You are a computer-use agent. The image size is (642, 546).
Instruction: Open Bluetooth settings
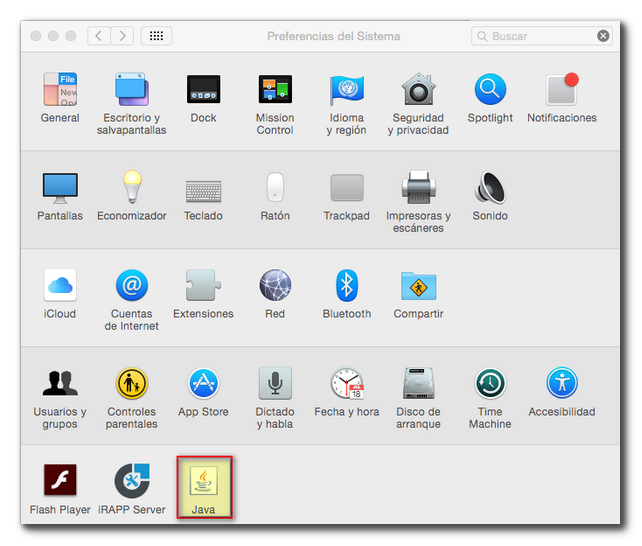tap(347, 286)
